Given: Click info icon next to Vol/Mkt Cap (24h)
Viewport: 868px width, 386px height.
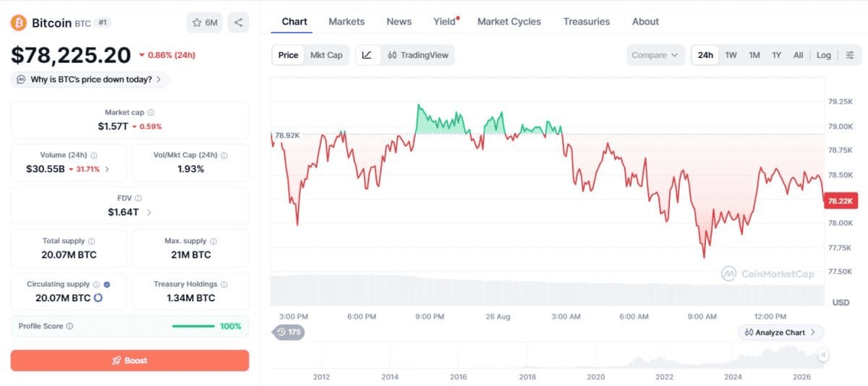Looking at the screenshot, I should [x=224, y=155].
